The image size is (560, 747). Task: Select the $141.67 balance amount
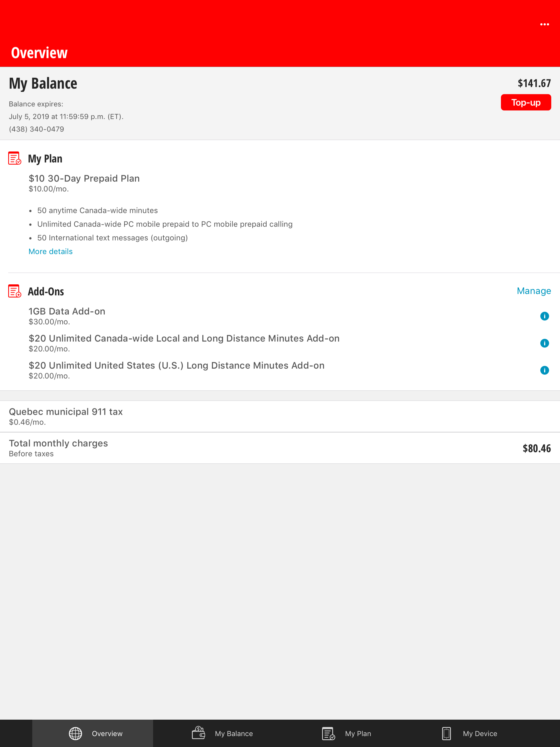coord(534,83)
